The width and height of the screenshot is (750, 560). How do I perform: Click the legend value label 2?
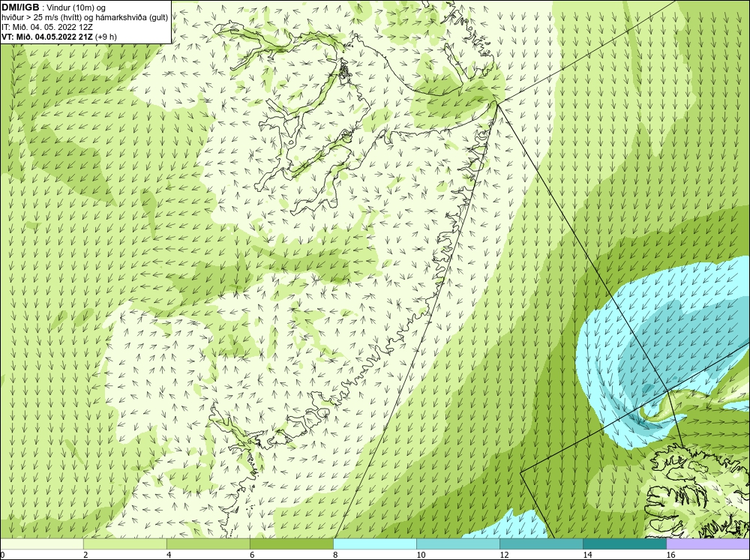[x=85, y=555]
